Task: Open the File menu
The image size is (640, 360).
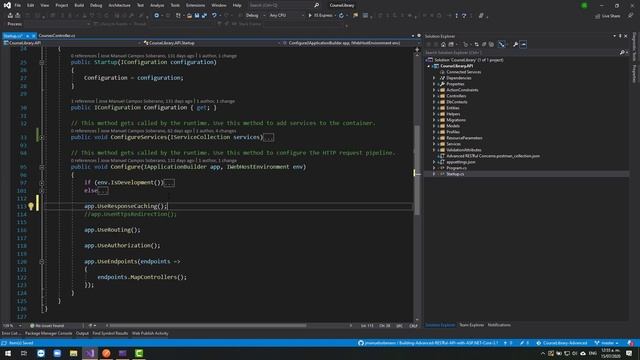Action: click(18, 5)
